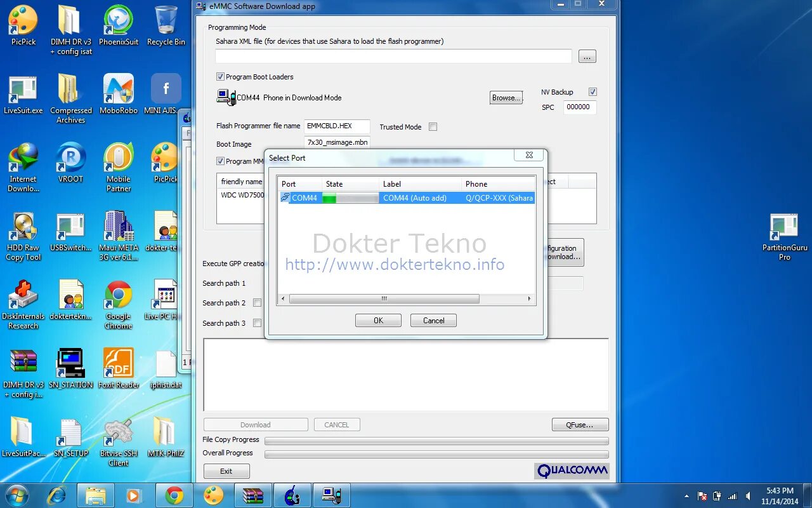Open Google Chrome desktop shortcut
Image resolution: width=812 pixels, height=508 pixels.
click(119, 305)
